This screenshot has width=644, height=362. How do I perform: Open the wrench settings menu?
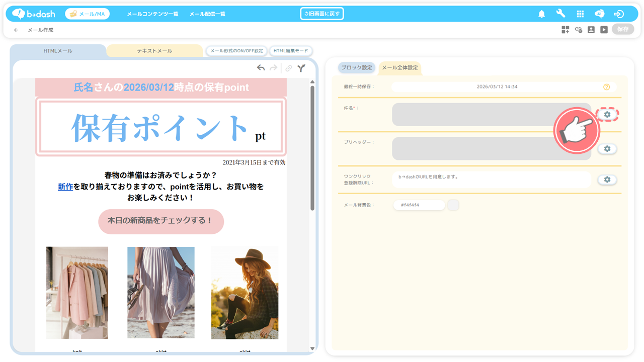point(560,14)
